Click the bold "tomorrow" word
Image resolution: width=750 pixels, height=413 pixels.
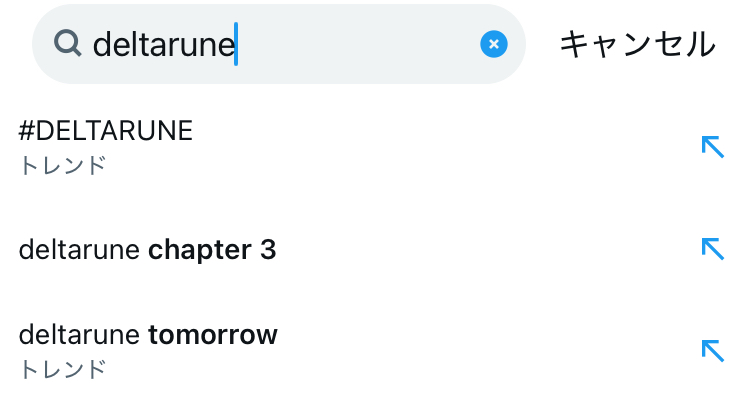213,335
